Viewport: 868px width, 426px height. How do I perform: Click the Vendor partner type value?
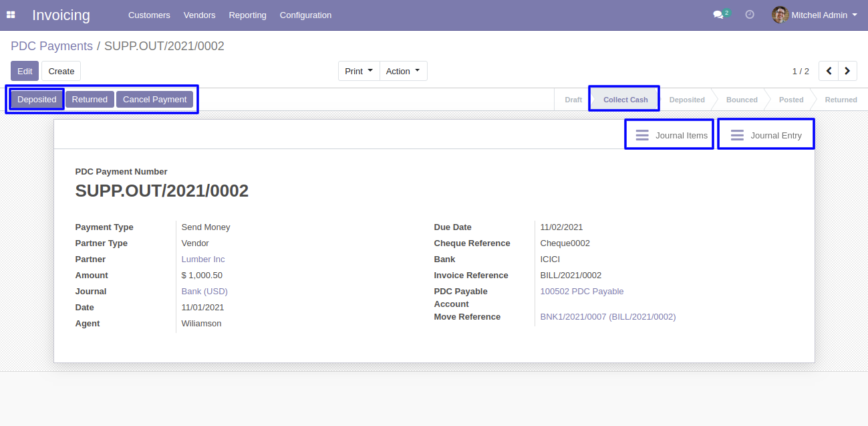tap(195, 243)
